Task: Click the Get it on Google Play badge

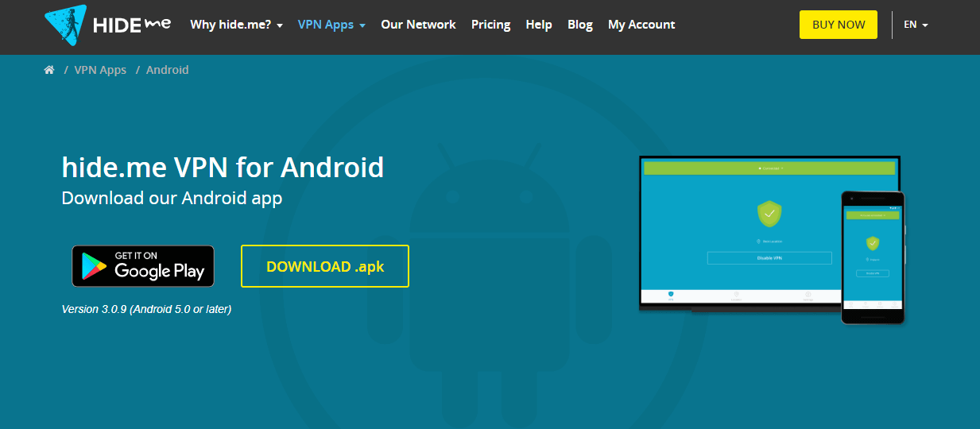Action: click(x=143, y=265)
